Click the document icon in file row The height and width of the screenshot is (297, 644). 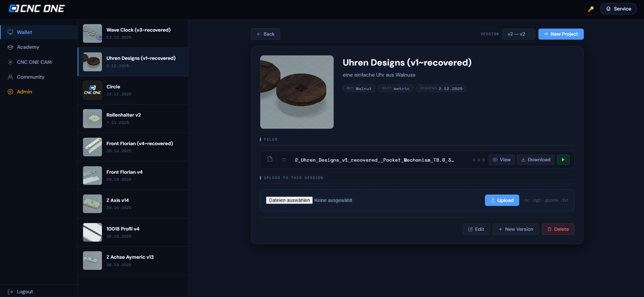[x=270, y=159]
